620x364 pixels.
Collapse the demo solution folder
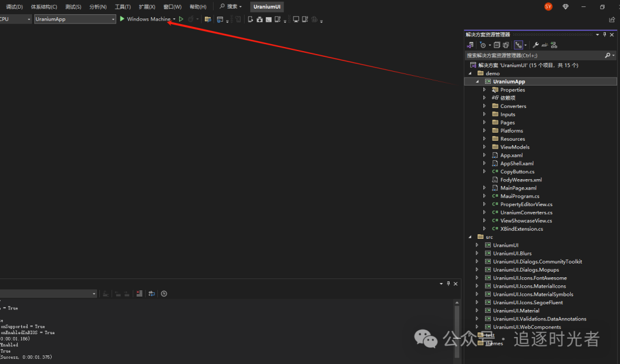470,73
